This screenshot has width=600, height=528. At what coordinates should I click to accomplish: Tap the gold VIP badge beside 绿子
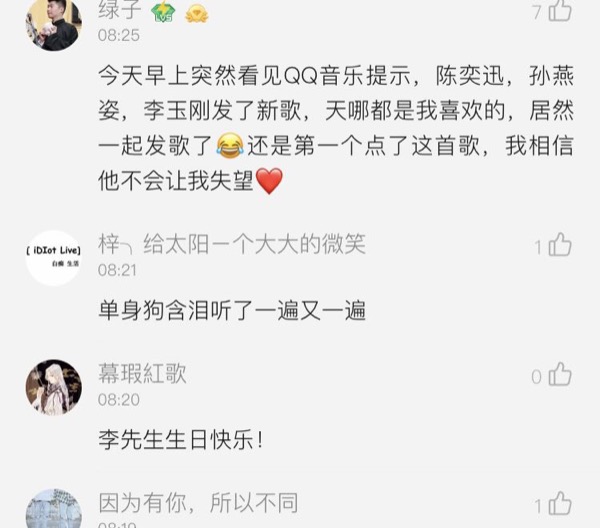[197, 14]
